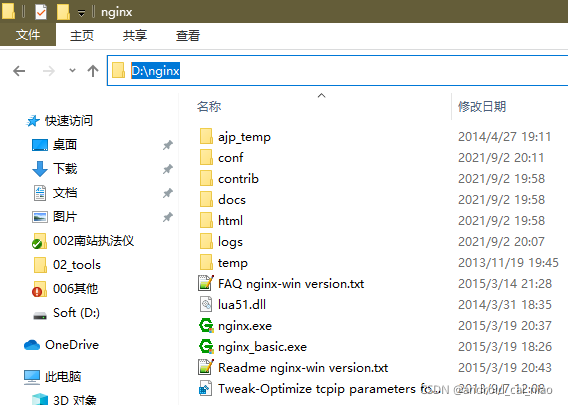The width and height of the screenshot is (568, 405).
Task: Go up one folder level
Action: click(x=93, y=71)
